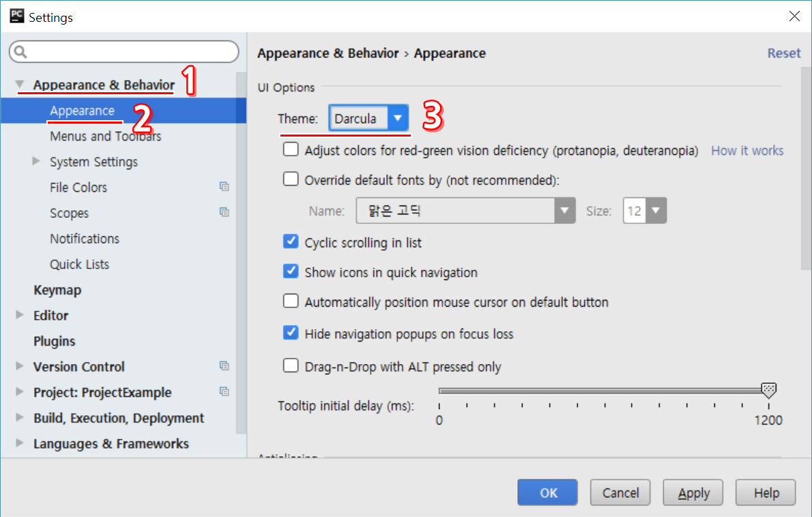Screen dimensions: 812x517
Task: Click the project-level icon beside File Colors
Action: pos(224,186)
